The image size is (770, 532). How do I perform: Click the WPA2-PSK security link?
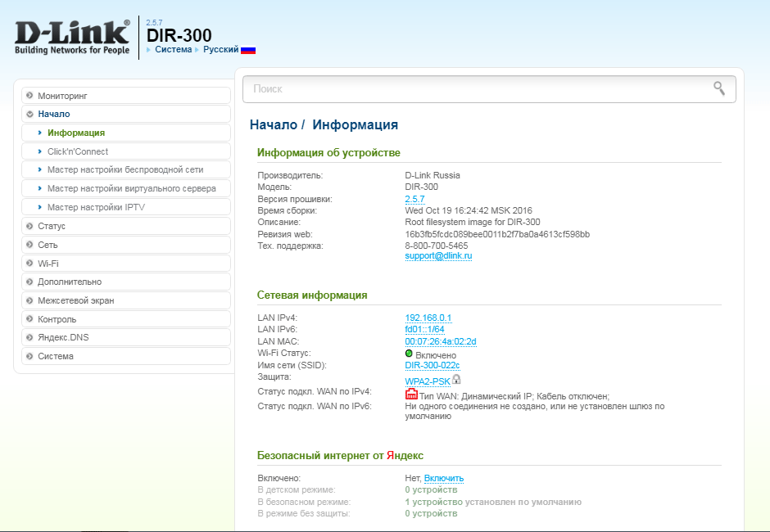point(428,381)
